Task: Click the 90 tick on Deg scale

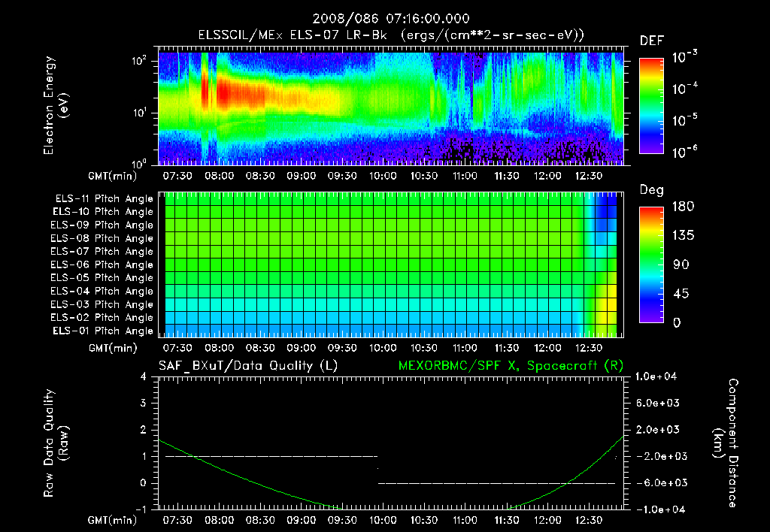Action: click(681, 265)
